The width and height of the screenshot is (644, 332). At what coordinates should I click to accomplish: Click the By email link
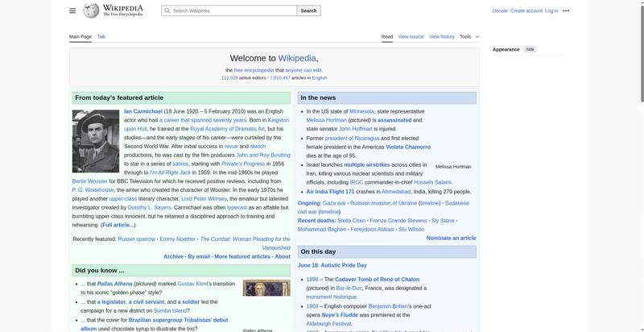(x=199, y=256)
